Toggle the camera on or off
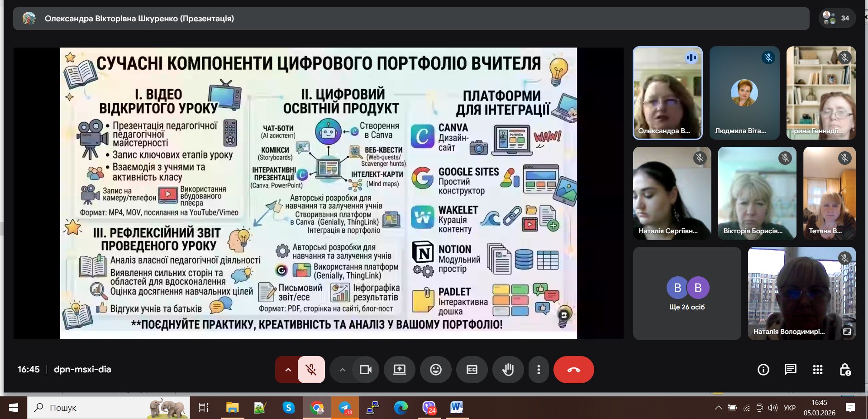 click(x=365, y=370)
